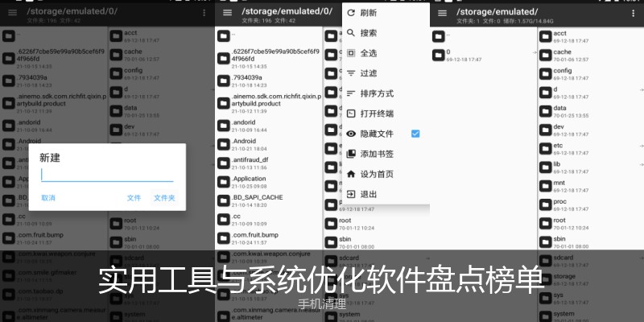Open sbin folder in right screenshot
This screenshot has width=644, height=322.
coord(591,242)
